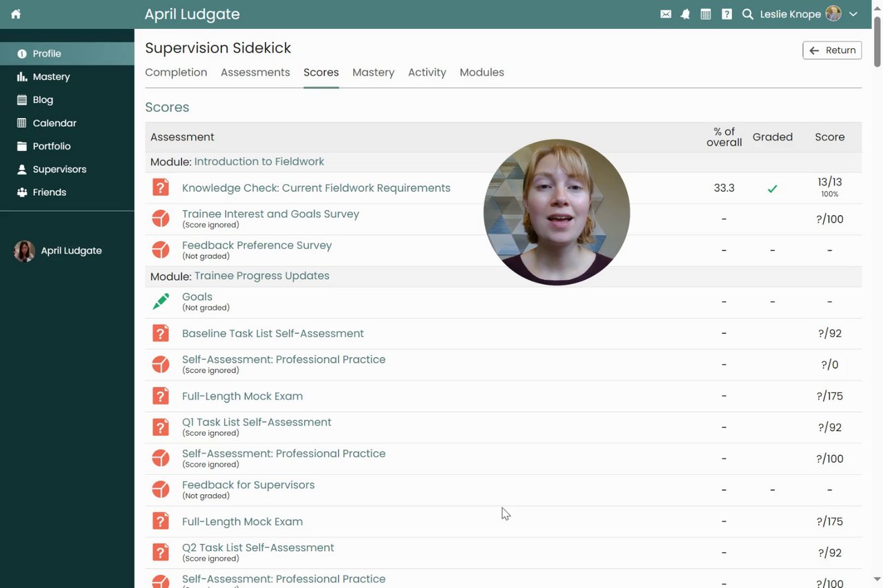883x588 pixels.
Task: Click the Leslie Knope username
Action: (791, 14)
